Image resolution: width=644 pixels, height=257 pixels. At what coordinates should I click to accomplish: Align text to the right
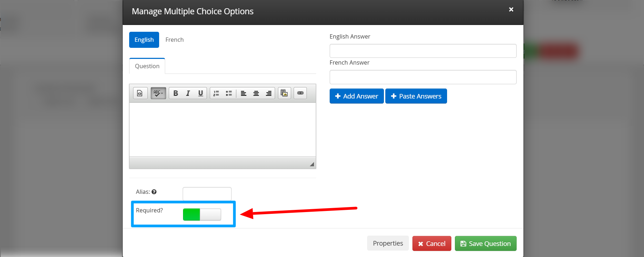click(269, 93)
